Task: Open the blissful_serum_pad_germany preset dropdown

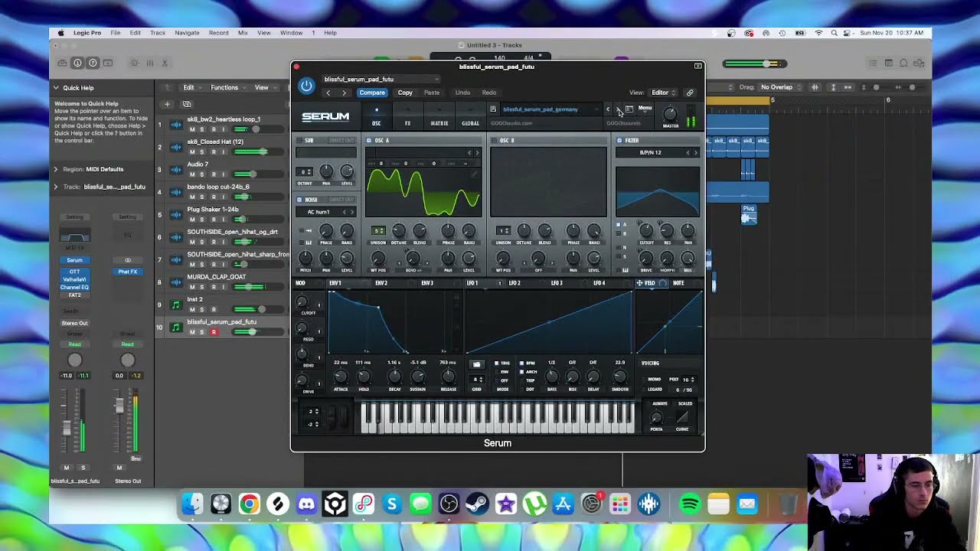Action: pyautogui.click(x=550, y=109)
